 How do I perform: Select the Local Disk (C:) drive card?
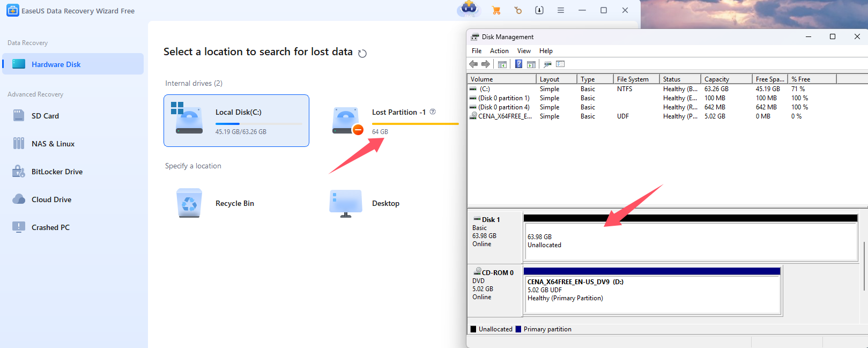pyautogui.click(x=236, y=121)
